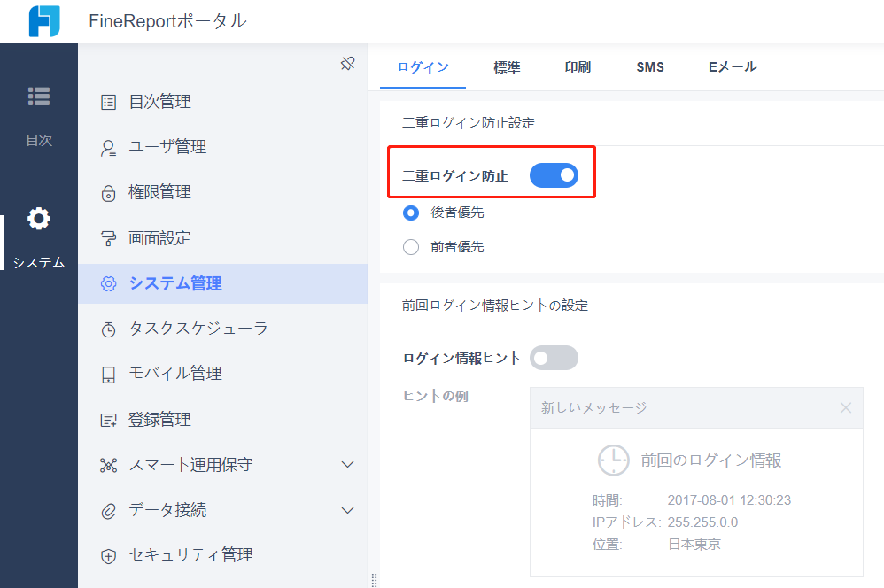Select the システム gear icon in left rail
This screenshot has width=884, height=588.
(x=39, y=218)
